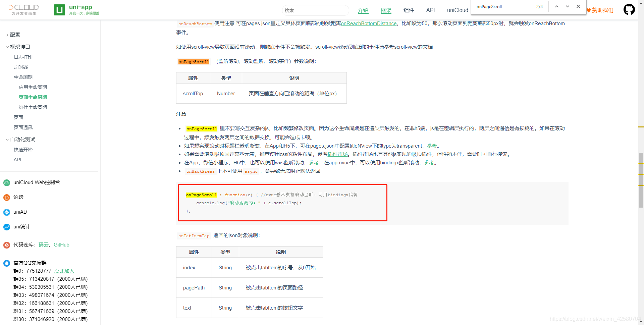Go to previous find result arrow
Screen dimensions: 644x325
(556, 6)
